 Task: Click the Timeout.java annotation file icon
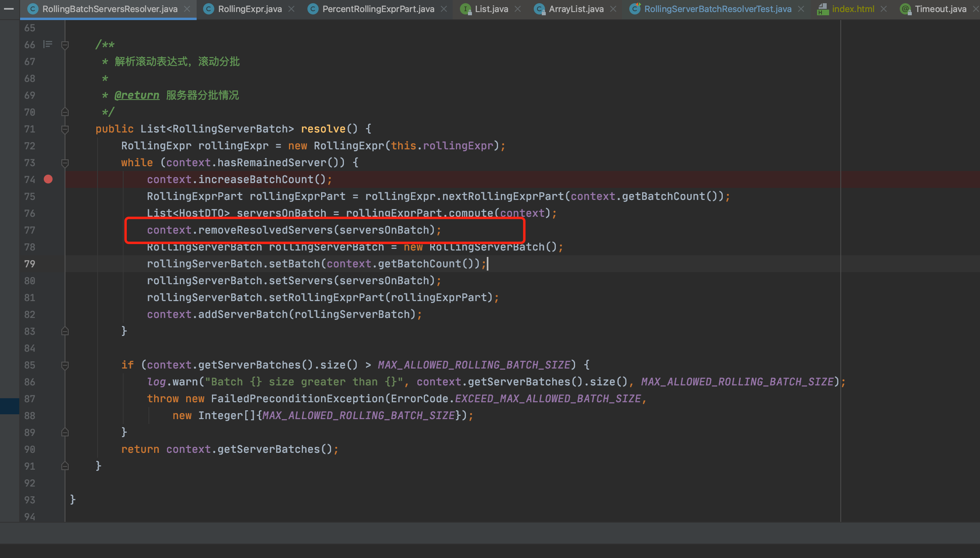tap(905, 9)
